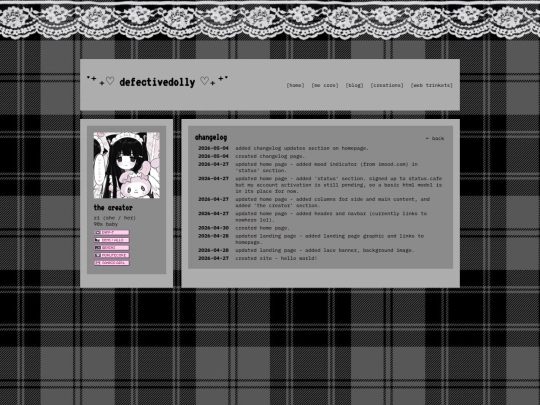Image resolution: width=540 pixels, height=405 pixels.
Task: Click the bottommost pink badge in sidebar
Action: 112,263
